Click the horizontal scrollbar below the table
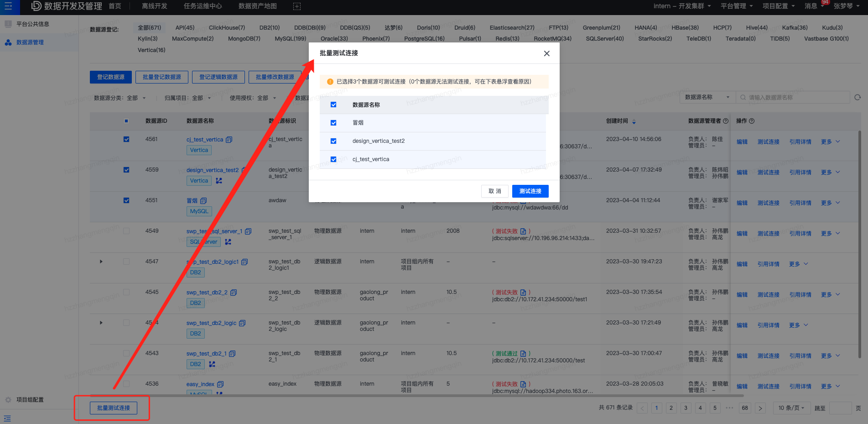This screenshot has width=868, height=424. pyautogui.click(x=417, y=395)
